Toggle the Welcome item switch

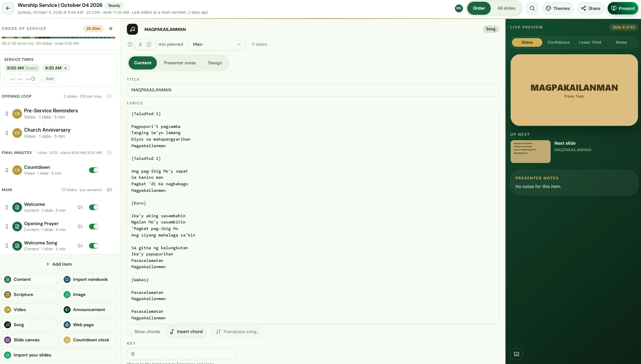(x=94, y=207)
